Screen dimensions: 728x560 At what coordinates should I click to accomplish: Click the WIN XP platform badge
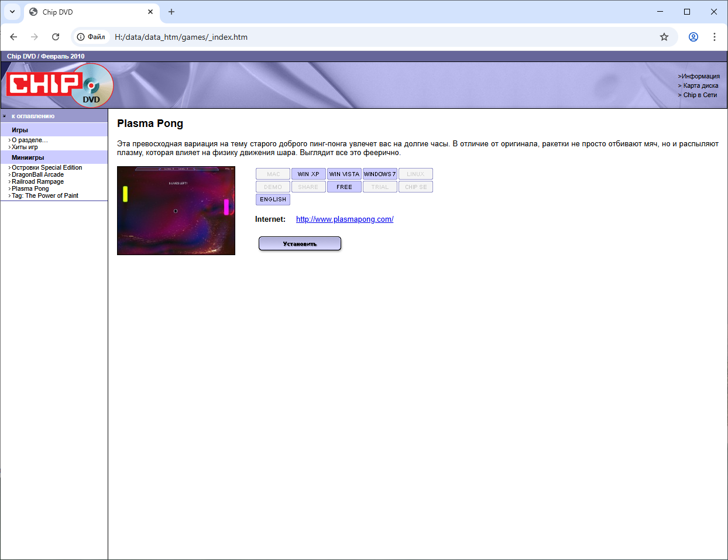click(x=308, y=174)
